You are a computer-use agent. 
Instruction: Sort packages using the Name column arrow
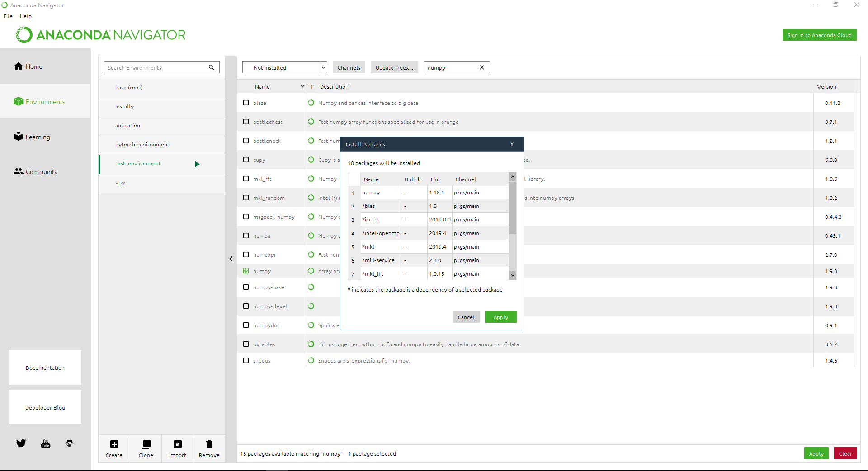pyautogui.click(x=302, y=87)
